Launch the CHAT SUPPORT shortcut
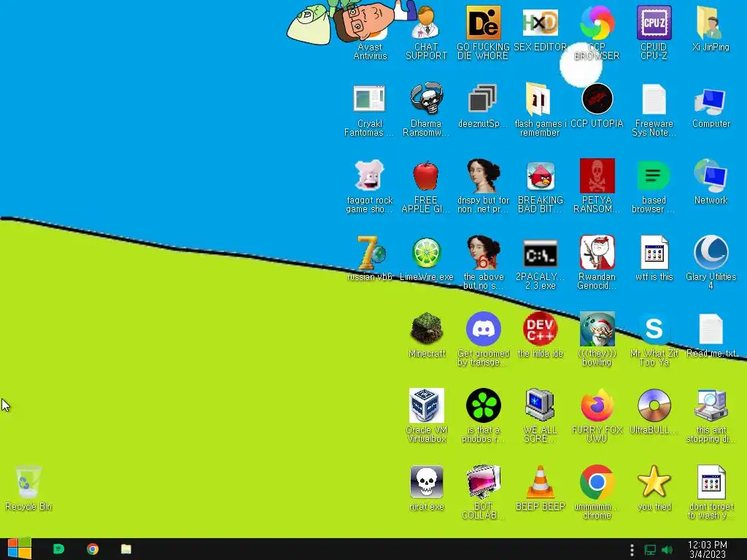Viewport: 747px width, 560px height. (x=426, y=34)
